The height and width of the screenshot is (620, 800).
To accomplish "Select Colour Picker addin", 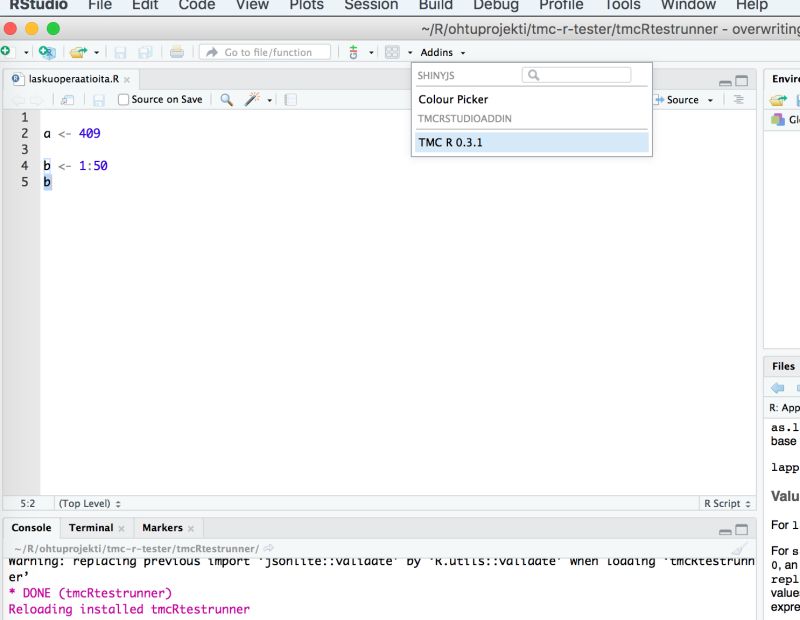I will (532, 99).
